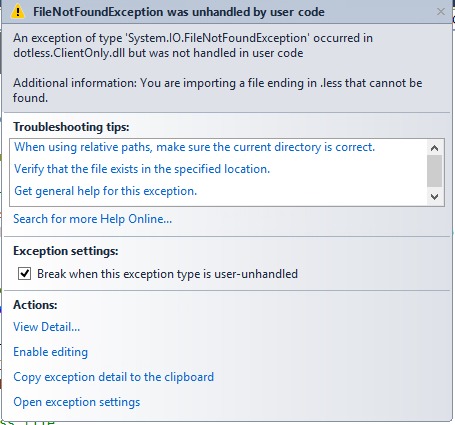Click the 'Break when this exception type is user-unhandled' label

pos(167,274)
